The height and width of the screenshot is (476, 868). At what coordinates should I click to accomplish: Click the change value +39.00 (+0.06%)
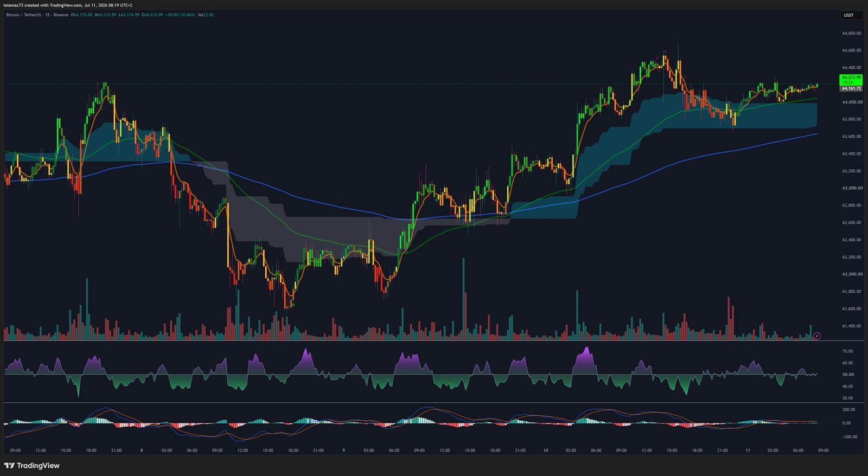[x=180, y=15]
